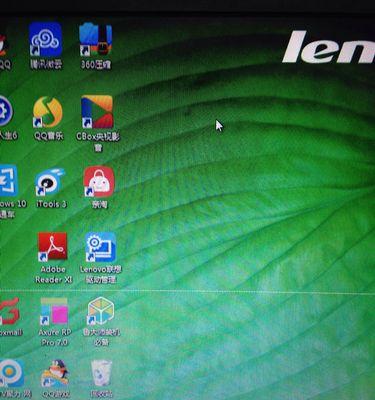Open the blue target circle icon
This screenshot has height=400, width=375.
11,373
